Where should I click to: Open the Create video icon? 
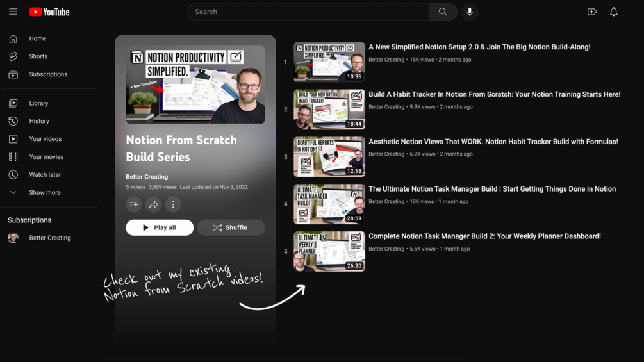pos(592,12)
